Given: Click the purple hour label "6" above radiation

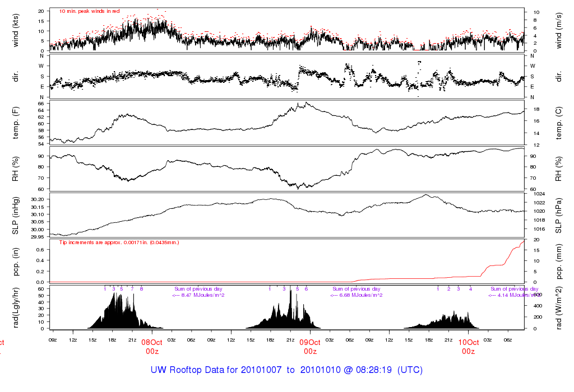Looking at the screenshot, I should pyautogui.click(x=307, y=289).
